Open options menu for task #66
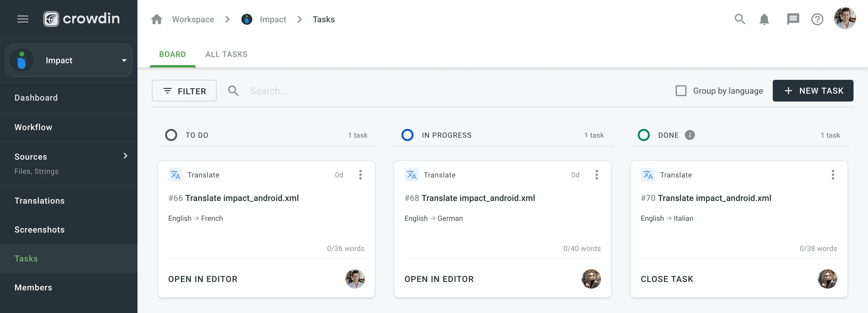The width and height of the screenshot is (868, 313). coord(360,175)
